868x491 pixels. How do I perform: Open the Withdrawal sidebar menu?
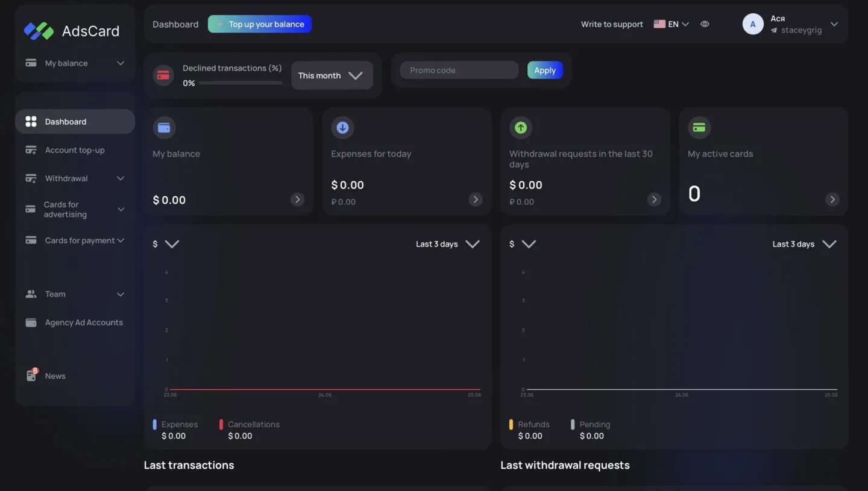coord(66,178)
